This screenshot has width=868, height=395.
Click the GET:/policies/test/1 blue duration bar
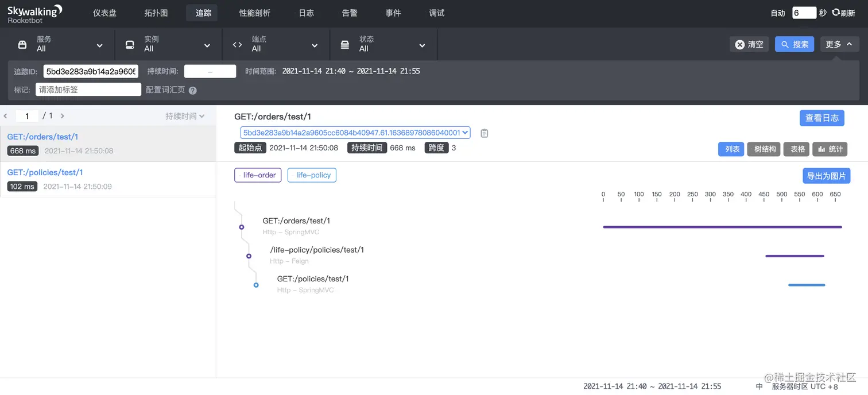coord(807,285)
